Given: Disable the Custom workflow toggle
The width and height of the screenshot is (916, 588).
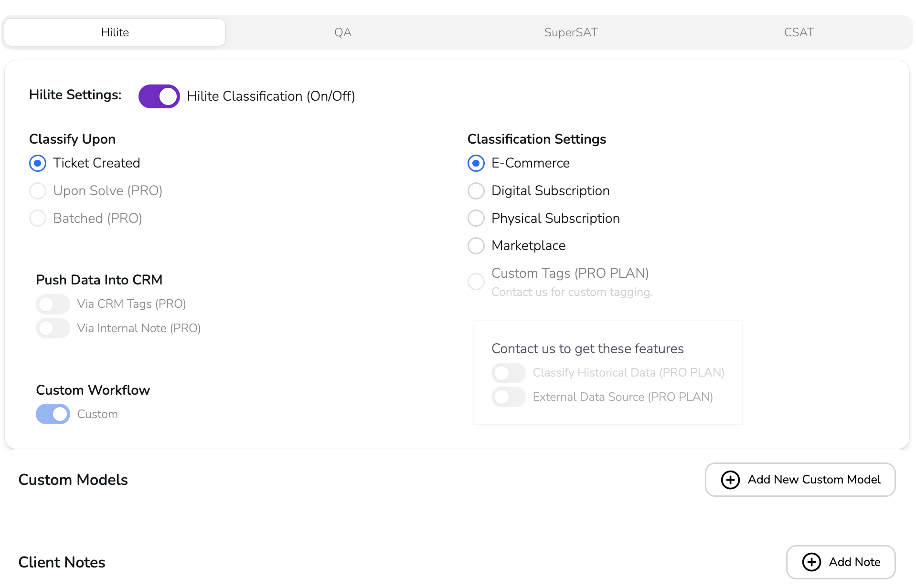Looking at the screenshot, I should coord(53,414).
